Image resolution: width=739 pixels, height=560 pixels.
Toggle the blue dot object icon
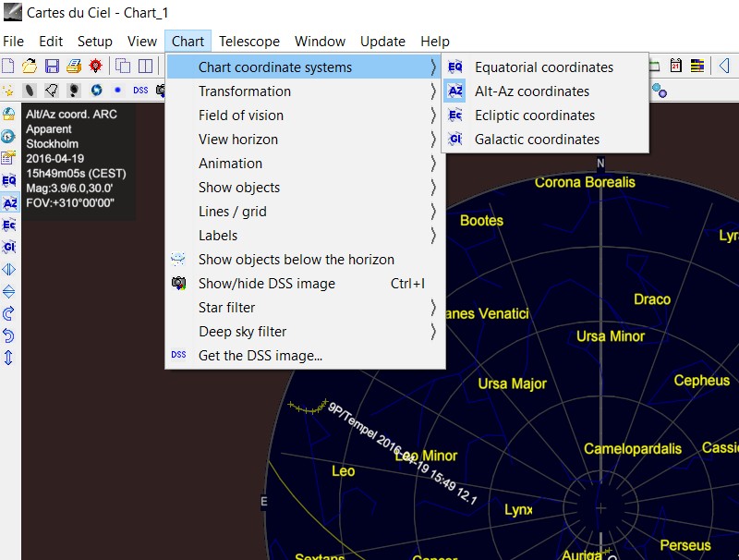(118, 90)
